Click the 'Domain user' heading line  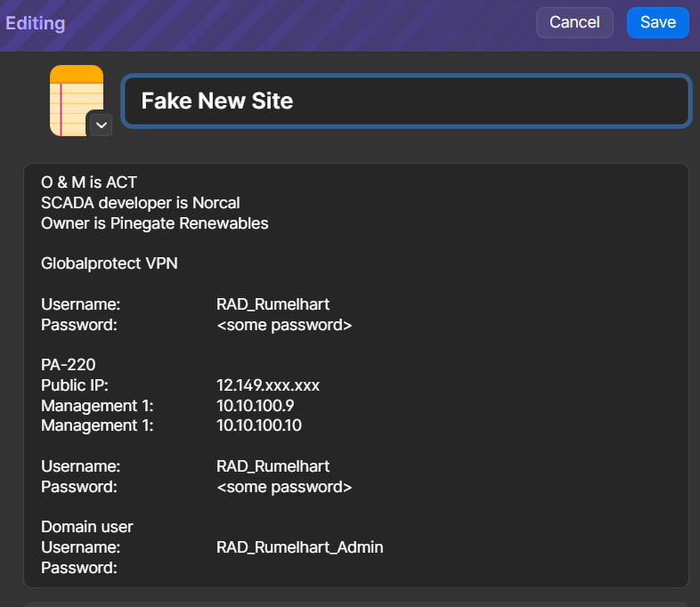coord(86,527)
